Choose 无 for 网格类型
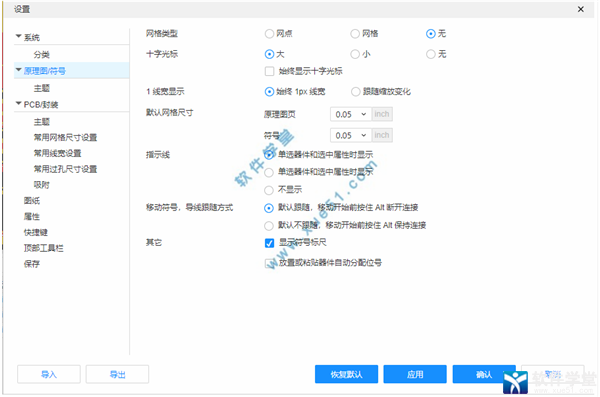This screenshot has width=600, height=397. pyautogui.click(x=431, y=34)
